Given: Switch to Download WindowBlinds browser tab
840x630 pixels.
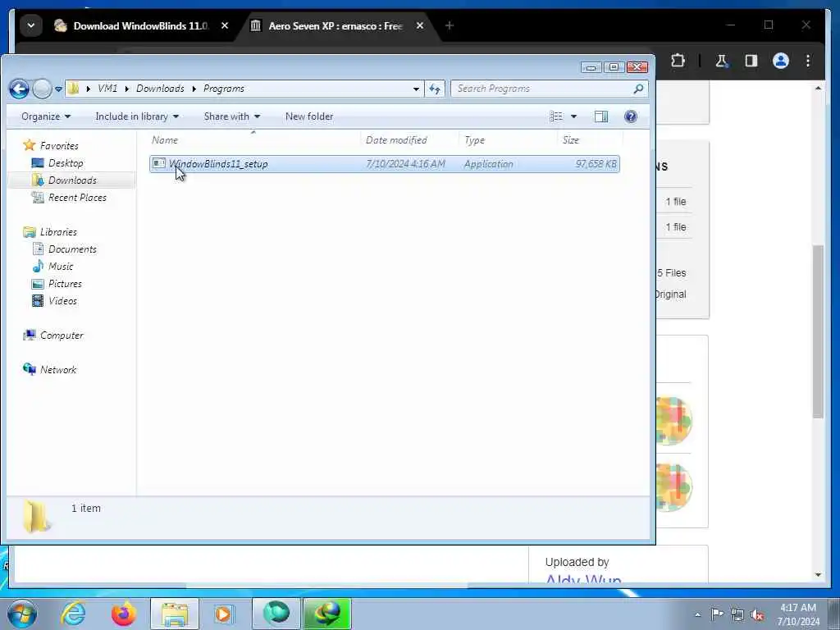Looking at the screenshot, I should (x=140, y=25).
